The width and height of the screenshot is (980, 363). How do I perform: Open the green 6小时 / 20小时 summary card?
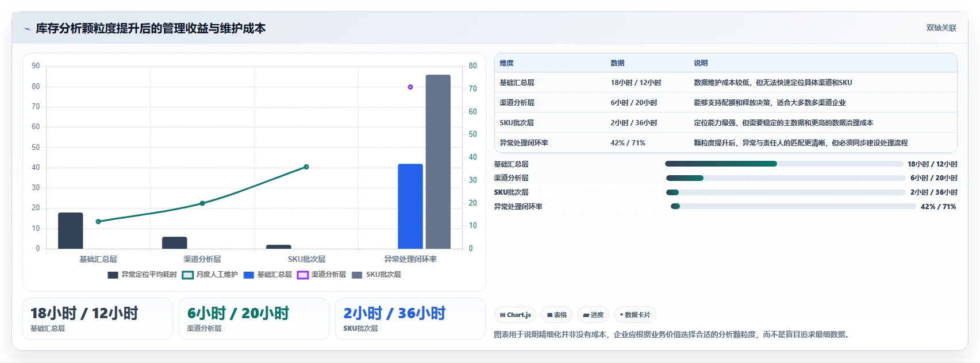point(254,319)
